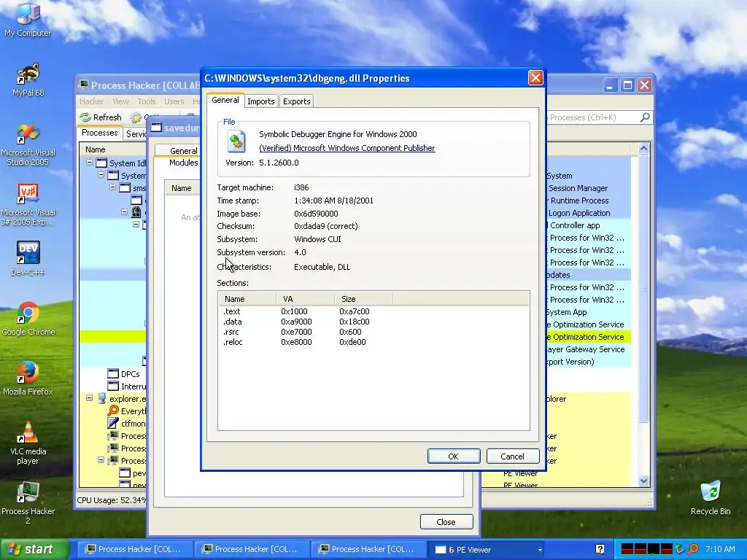
Task: Select the .data section row
Action: [373, 322]
